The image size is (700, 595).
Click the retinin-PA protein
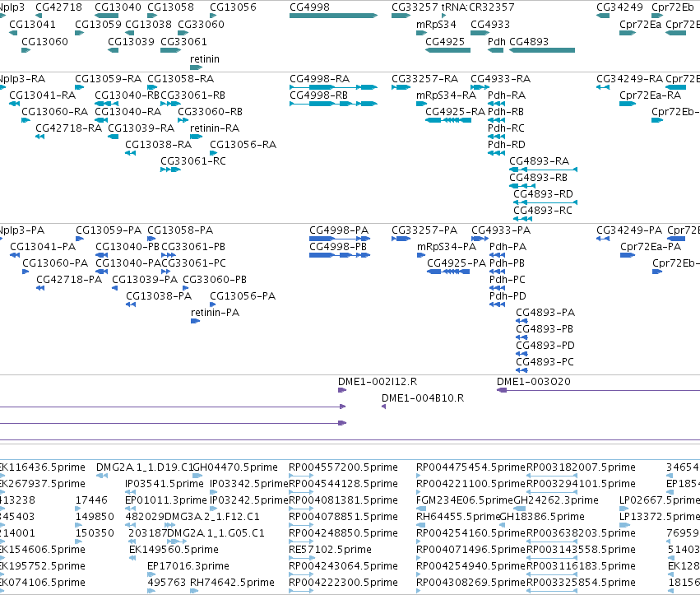(x=195, y=321)
